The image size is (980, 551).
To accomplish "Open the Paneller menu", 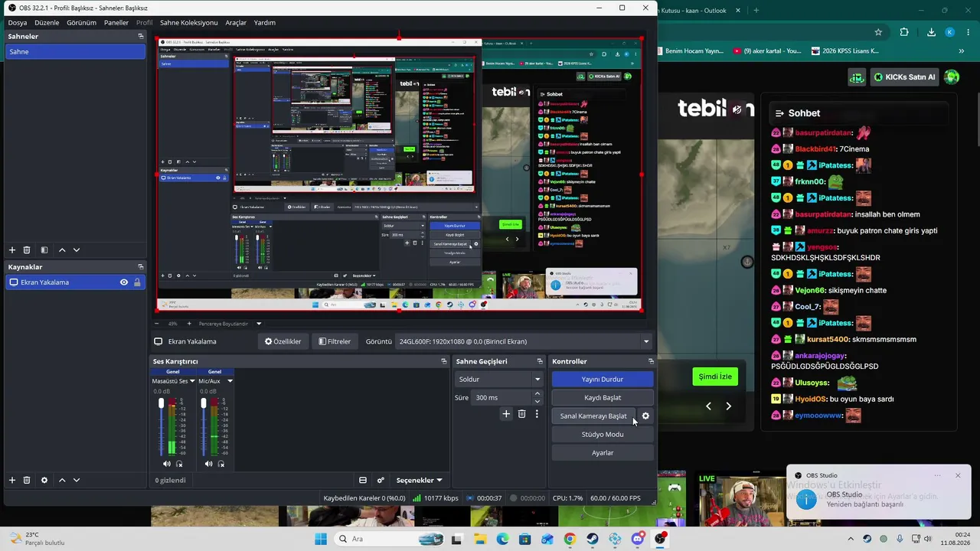I will click(116, 22).
